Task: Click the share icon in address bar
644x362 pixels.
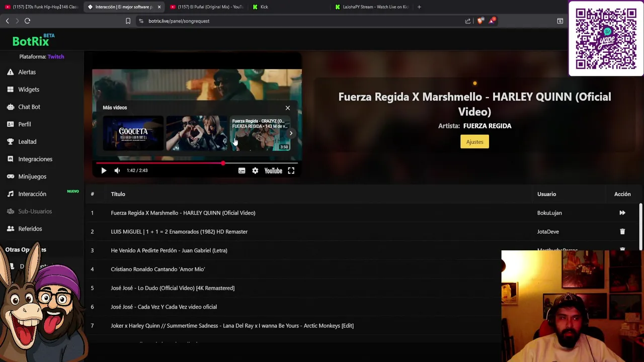Action: (x=468, y=21)
